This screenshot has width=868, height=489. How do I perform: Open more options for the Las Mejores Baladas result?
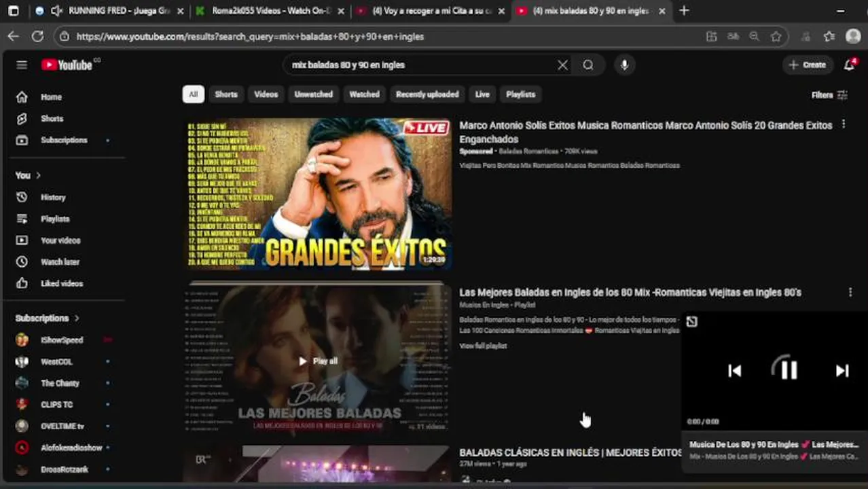coord(850,292)
